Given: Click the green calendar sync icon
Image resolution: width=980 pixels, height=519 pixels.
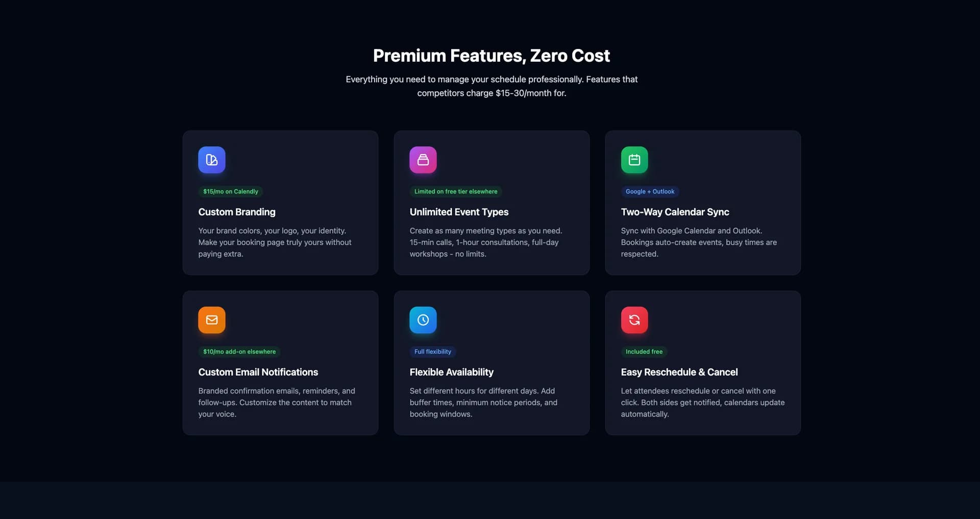Looking at the screenshot, I should tap(634, 160).
